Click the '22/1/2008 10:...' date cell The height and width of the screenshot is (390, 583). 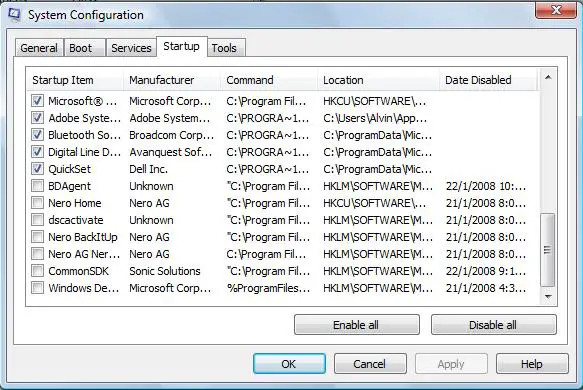tap(486, 186)
